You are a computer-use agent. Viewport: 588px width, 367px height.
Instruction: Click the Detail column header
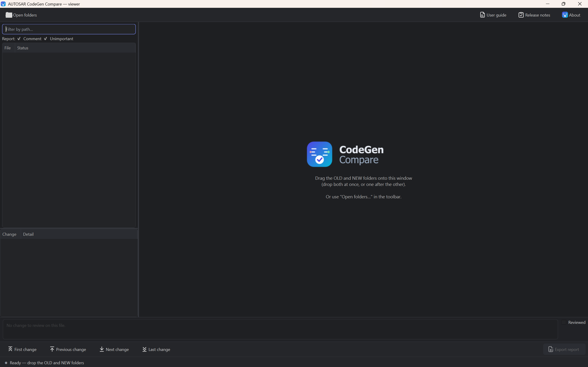click(79, 234)
